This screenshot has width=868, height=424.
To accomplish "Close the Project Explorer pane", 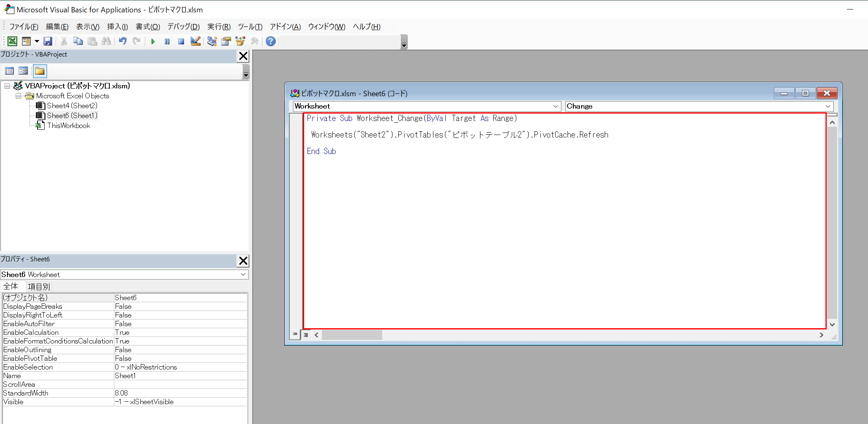I will pos(244,56).
